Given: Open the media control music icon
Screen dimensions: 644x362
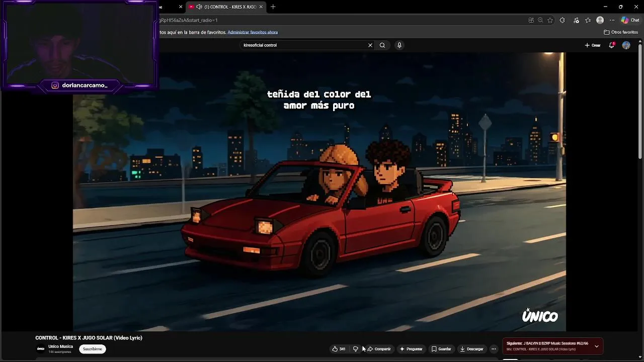Looking at the screenshot, I should [x=576, y=20].
